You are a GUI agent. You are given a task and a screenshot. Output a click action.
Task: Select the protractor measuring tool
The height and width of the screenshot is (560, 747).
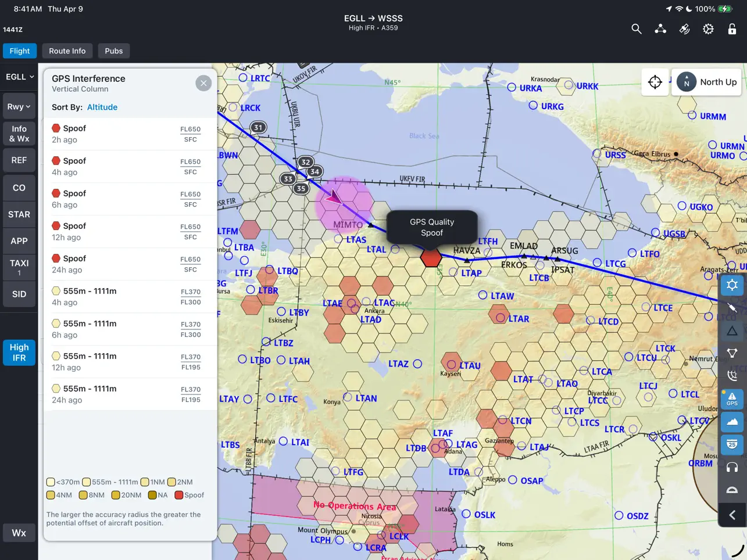pos(732,490)
